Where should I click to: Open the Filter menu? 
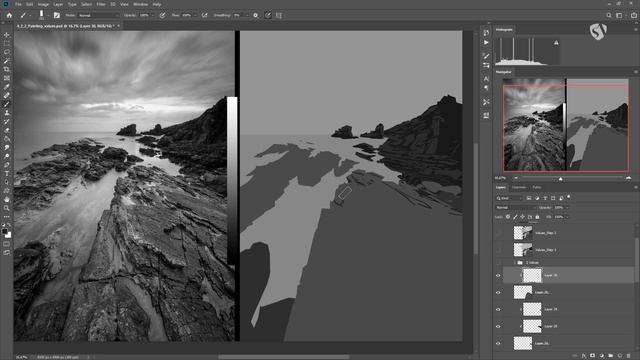click(x=101, y=4)
